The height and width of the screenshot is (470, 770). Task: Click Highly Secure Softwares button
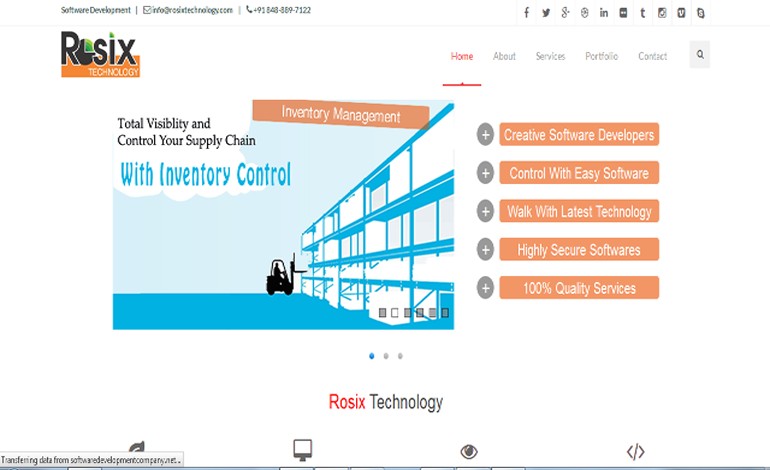pyautogui.click(x=579, y=249)
